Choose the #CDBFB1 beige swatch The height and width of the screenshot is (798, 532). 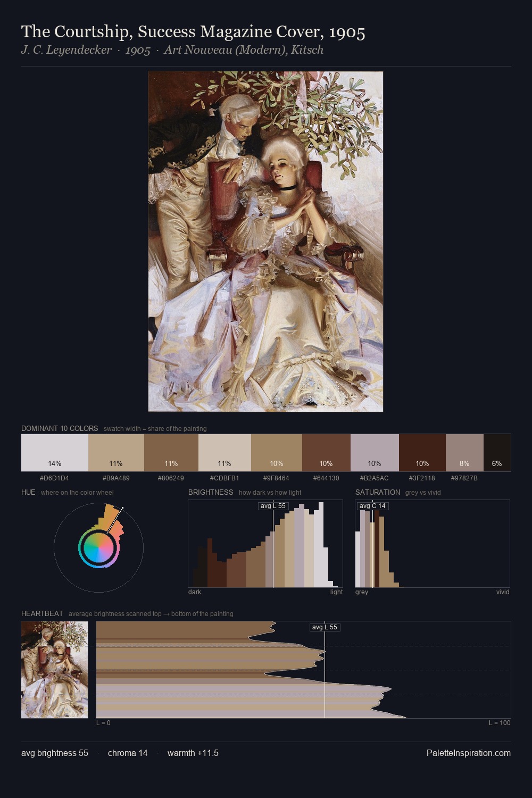[x=225, y=453]
